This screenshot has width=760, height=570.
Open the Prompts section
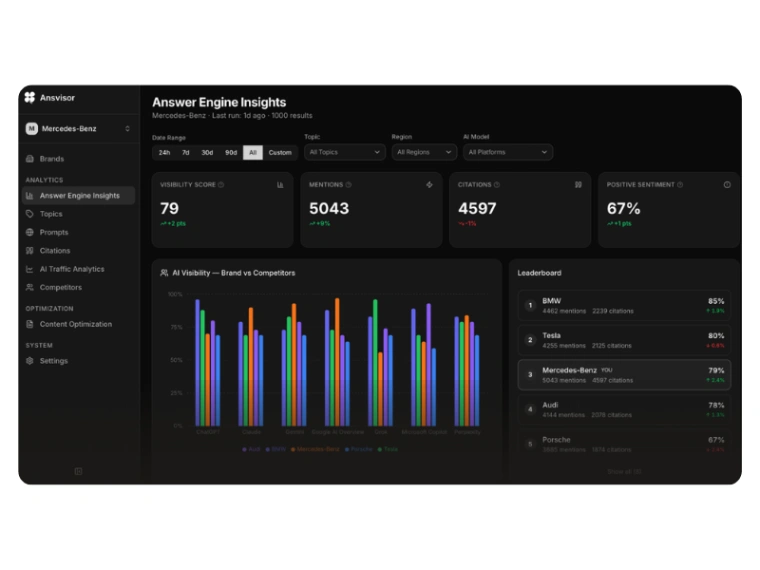tap(79, 232)
